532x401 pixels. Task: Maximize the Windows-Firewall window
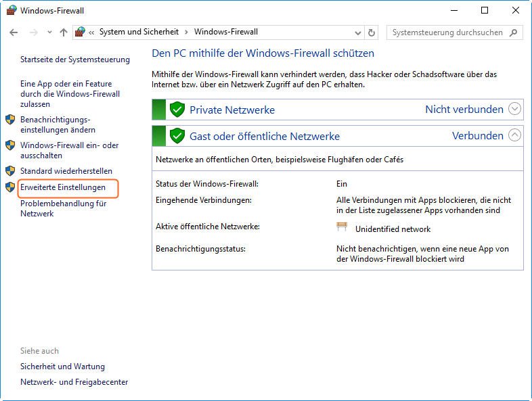click(485, 10)
